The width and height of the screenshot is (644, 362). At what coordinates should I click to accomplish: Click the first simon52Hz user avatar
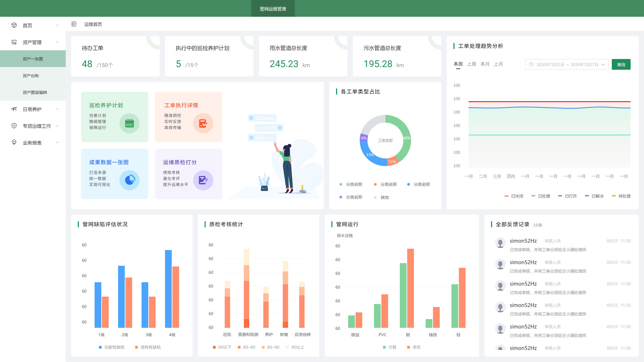pos(500,243)
